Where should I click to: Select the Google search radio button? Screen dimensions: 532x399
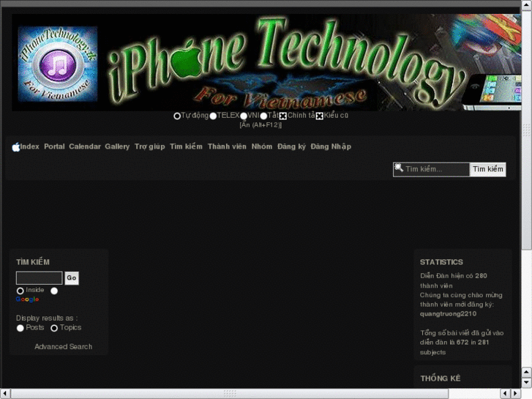54,291
